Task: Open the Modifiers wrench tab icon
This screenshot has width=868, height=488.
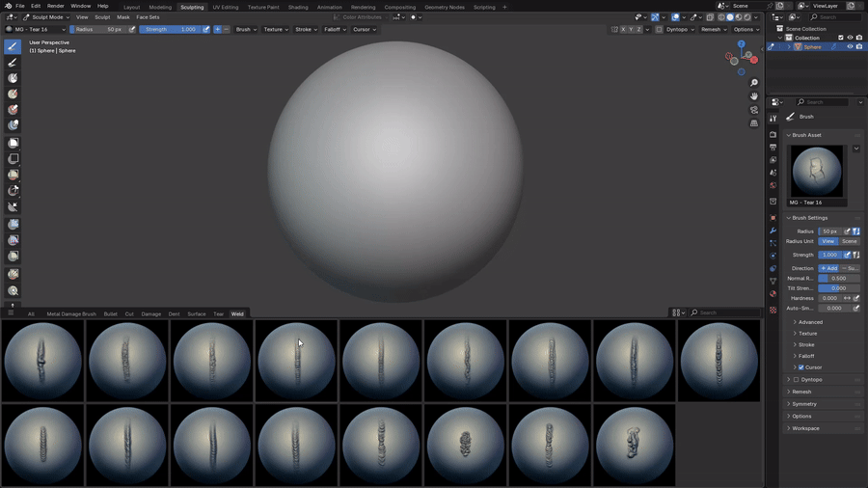Action: coord(773,230)
